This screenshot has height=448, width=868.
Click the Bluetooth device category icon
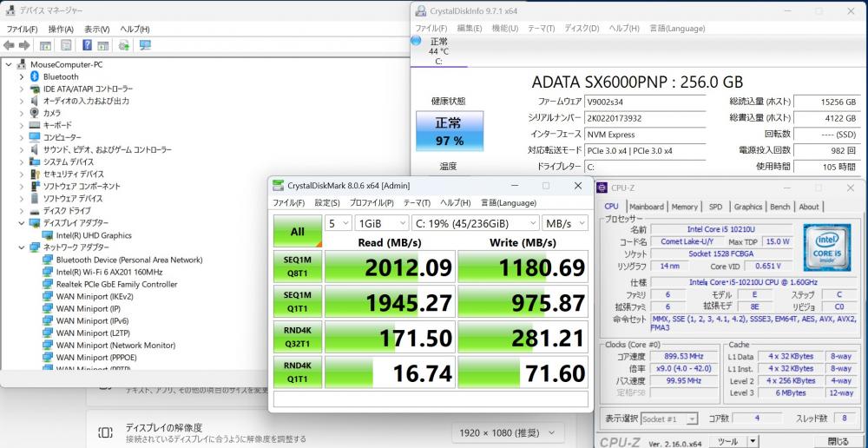[x=35, y=76]
